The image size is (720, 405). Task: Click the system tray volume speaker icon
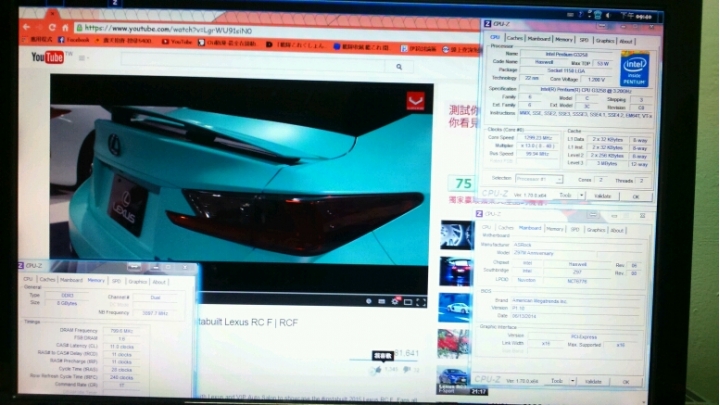(608, 15)
